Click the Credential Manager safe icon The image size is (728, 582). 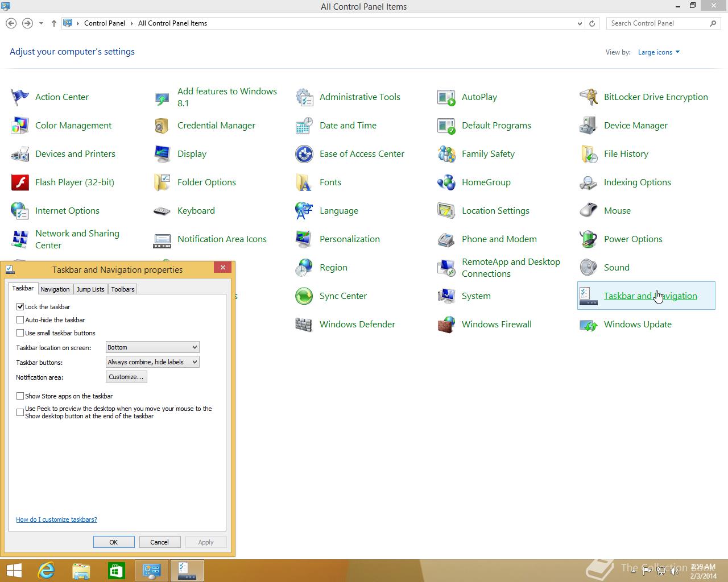pos(162,126)
